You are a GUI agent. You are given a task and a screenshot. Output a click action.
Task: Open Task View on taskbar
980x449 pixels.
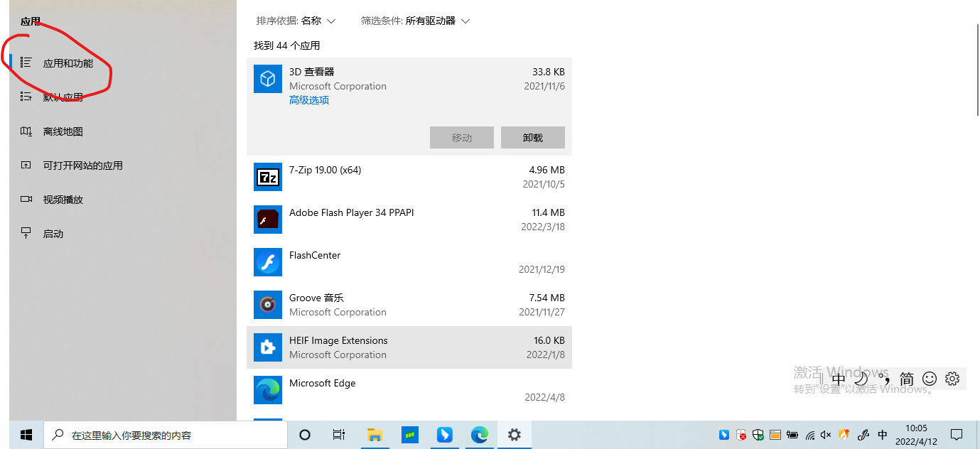[339, 435]
